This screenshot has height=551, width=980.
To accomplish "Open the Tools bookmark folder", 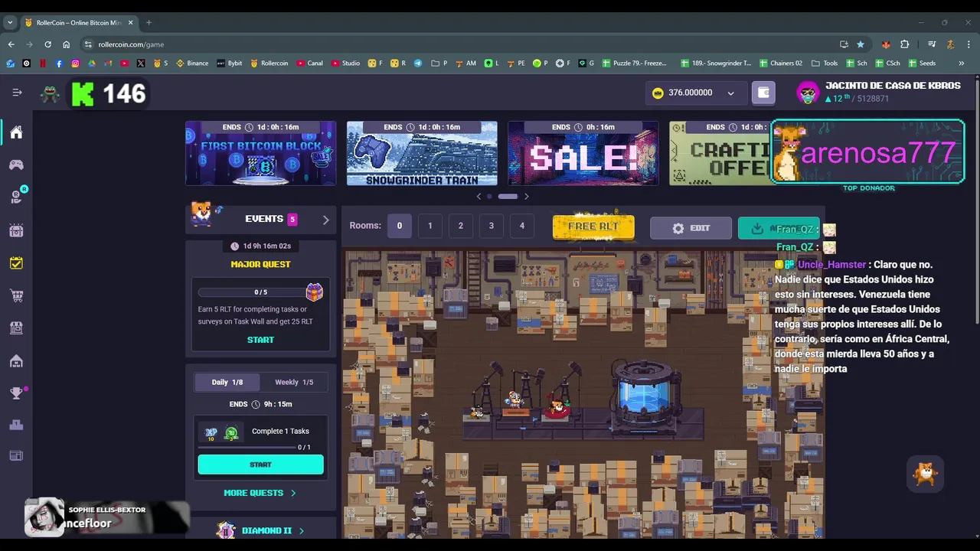I will (825, 64).
